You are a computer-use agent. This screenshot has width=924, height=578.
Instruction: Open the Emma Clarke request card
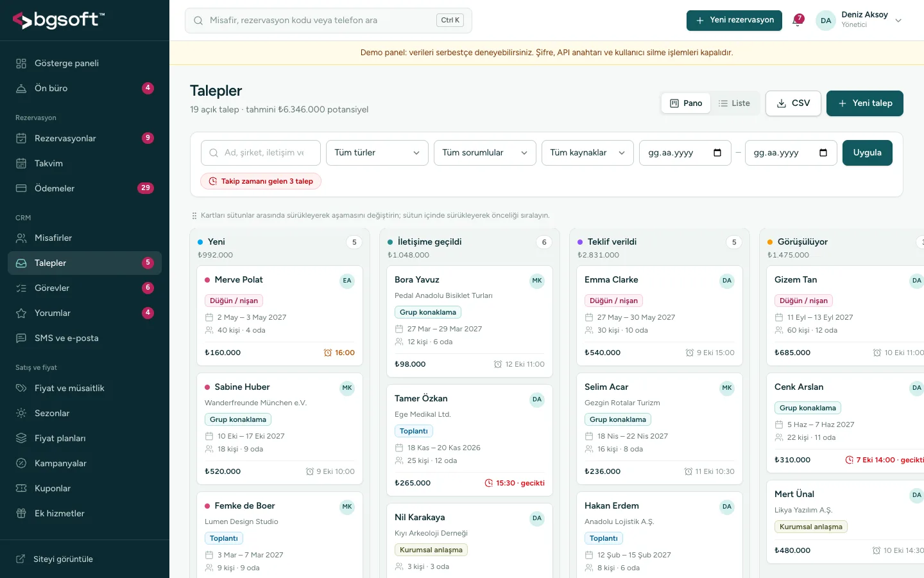point(660,316)
